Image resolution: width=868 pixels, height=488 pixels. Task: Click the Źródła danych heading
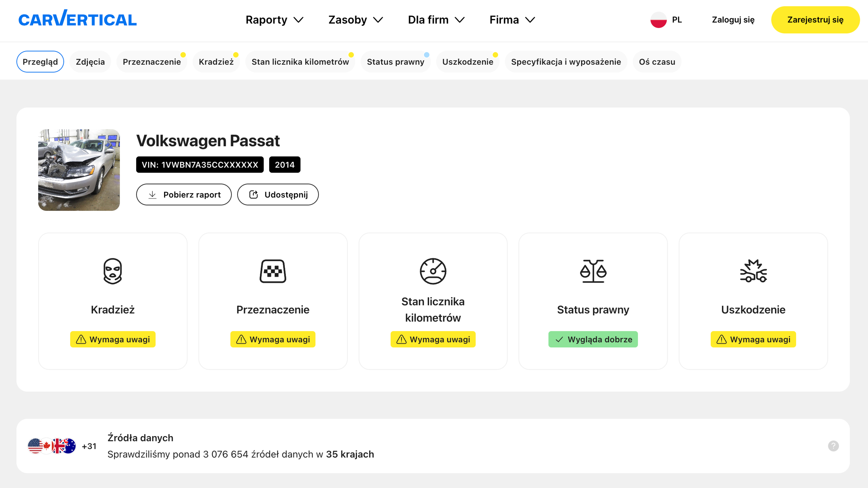coord(140,438)
